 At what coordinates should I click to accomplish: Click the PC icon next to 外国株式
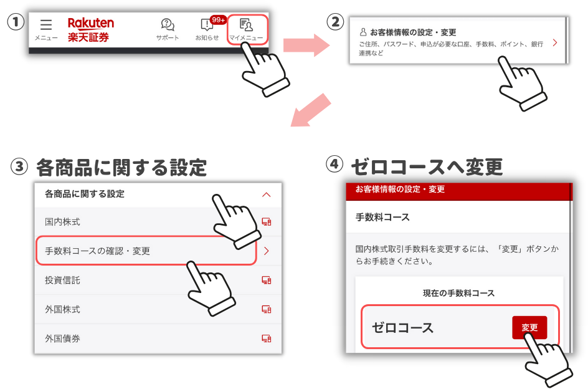266,309
